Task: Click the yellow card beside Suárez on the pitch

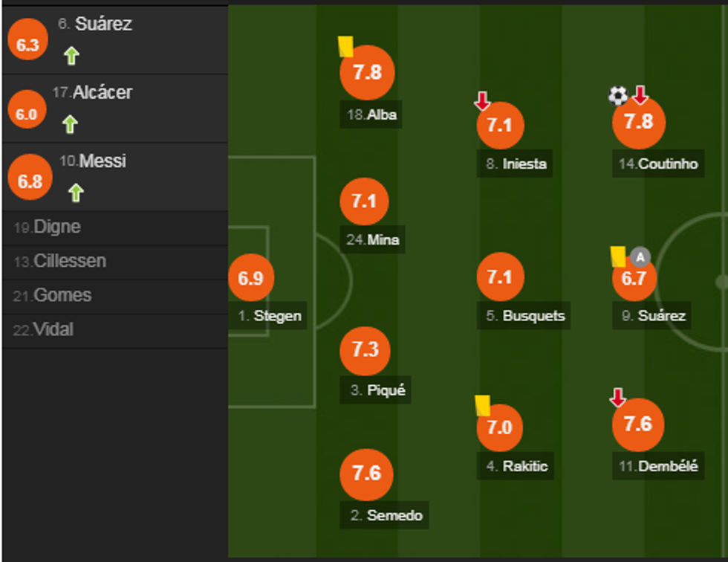Action: point(618,256)
